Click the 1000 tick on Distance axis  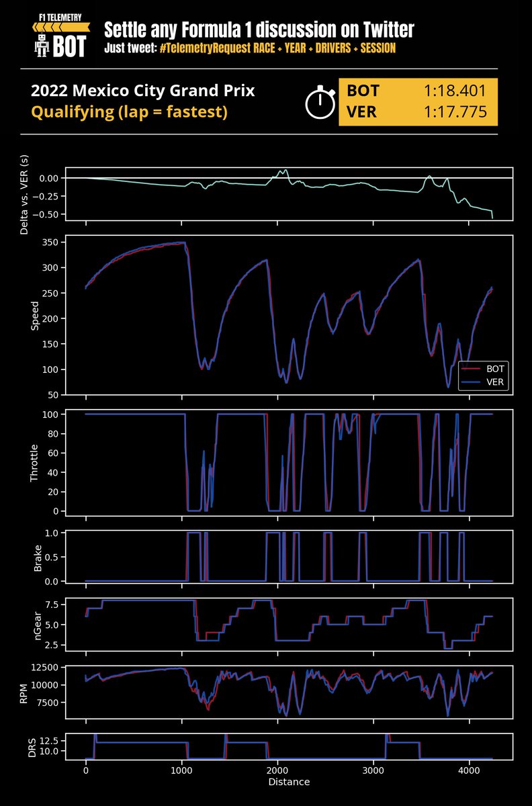coord(181,770)
